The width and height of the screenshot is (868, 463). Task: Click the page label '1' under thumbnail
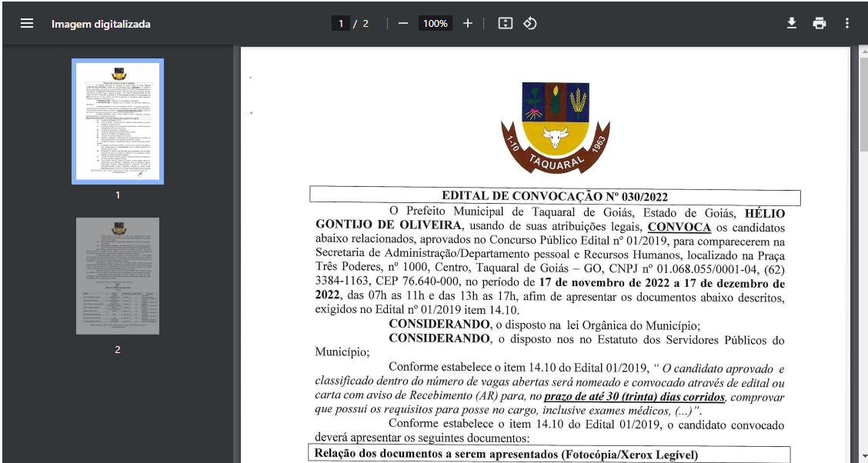(x=118, y=195)
